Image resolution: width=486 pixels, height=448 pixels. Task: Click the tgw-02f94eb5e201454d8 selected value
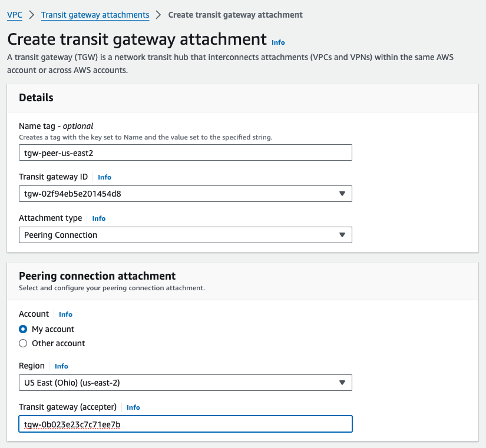(72, 194)
